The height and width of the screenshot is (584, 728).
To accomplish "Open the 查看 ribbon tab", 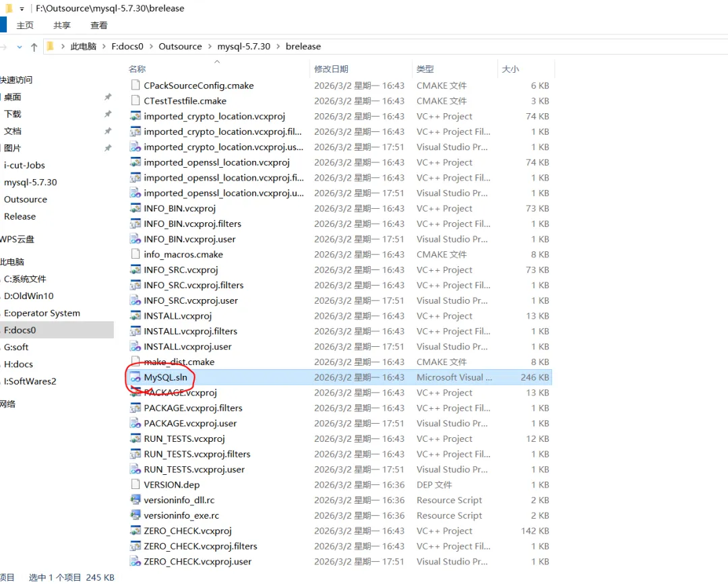I will (x=98, y=26).
